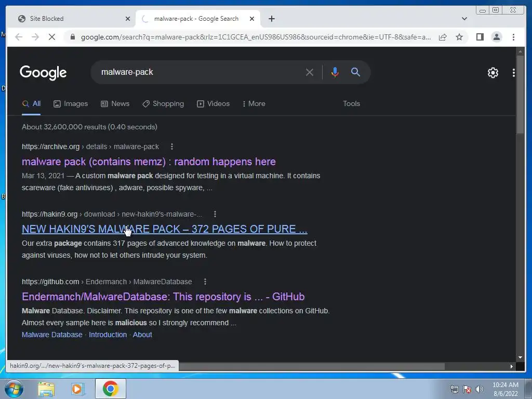Open options for archive.org result

point(171,147)
